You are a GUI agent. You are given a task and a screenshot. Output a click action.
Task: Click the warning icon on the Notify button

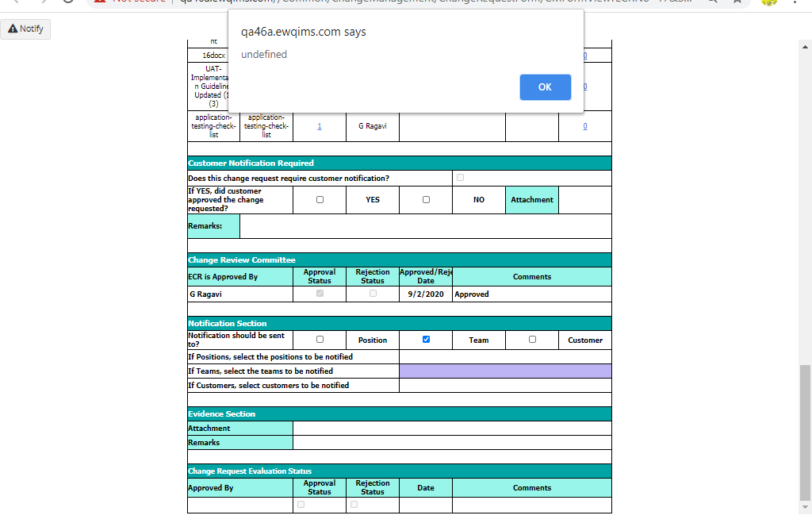point(13,29)
